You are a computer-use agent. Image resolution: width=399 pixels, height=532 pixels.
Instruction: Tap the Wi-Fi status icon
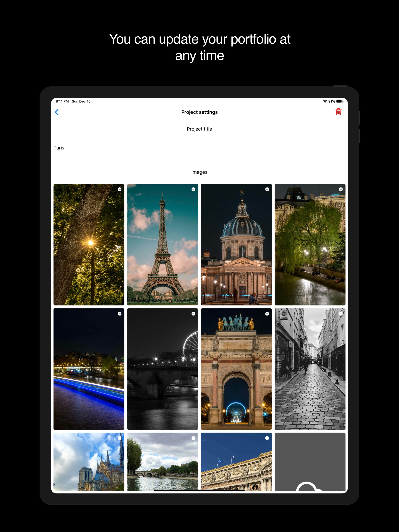point(325,101)
